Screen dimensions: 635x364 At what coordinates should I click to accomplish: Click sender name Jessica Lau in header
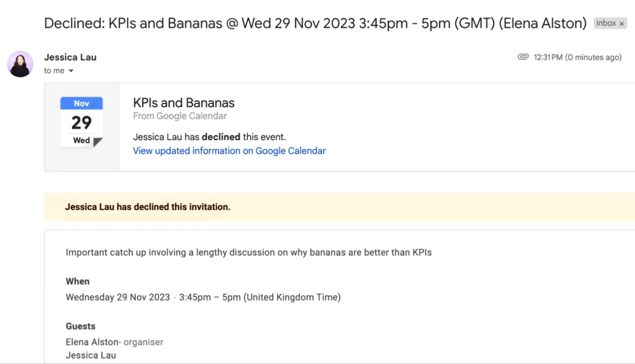70,57
